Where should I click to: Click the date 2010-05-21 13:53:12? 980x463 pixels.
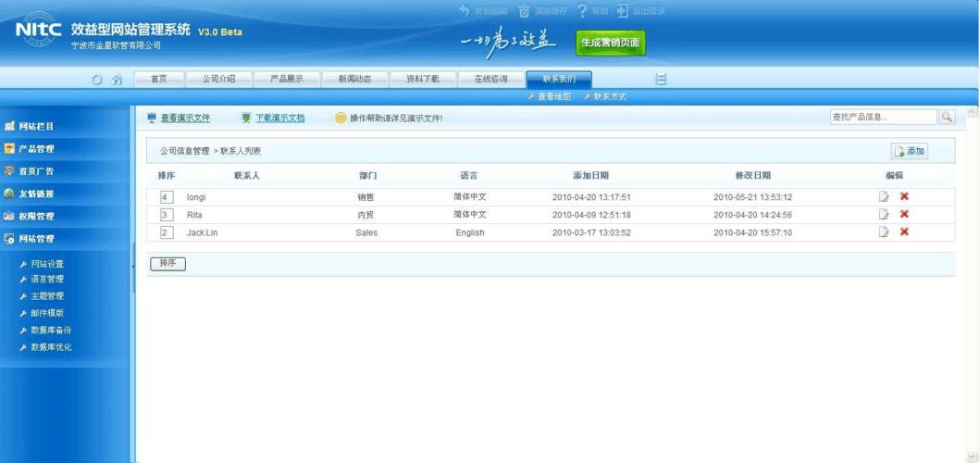tap(752, 197)
